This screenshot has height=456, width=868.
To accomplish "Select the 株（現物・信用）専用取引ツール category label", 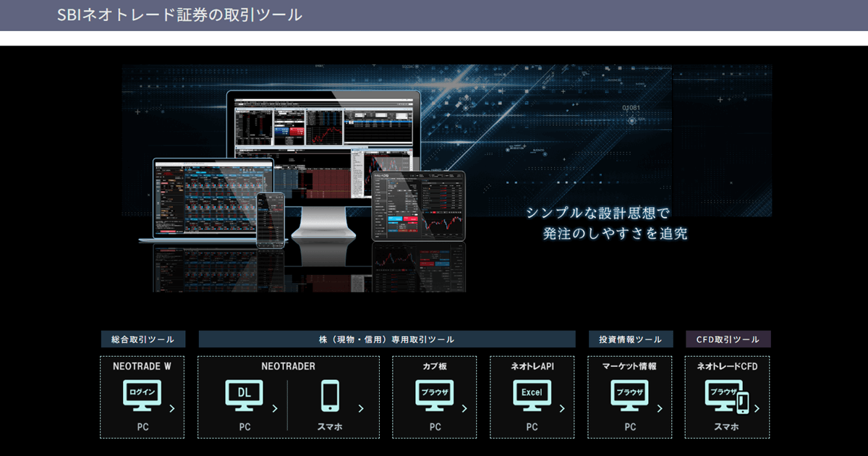I will point(387,339).
